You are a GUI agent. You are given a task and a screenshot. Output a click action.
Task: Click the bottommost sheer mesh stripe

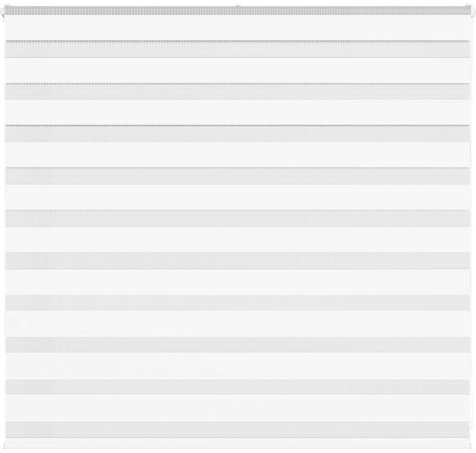[x=238, y=429]
